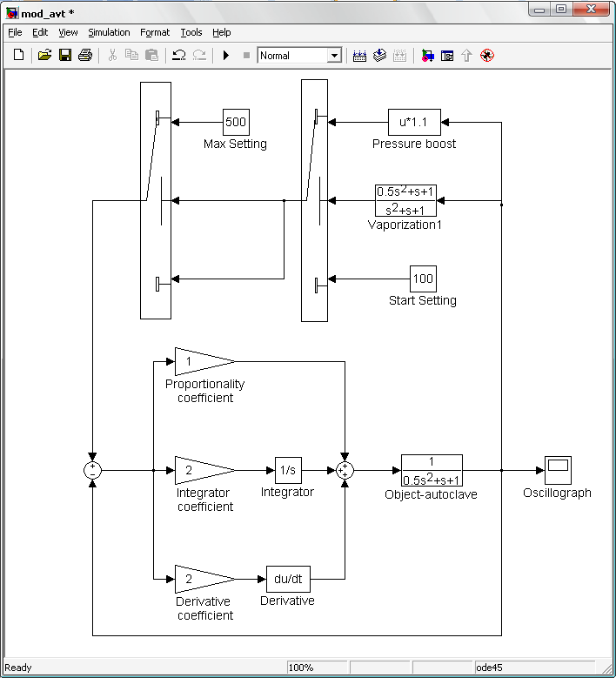616x678 pixels.
Task: Redo the action via toolbar icon
Action: pos(199,55)
